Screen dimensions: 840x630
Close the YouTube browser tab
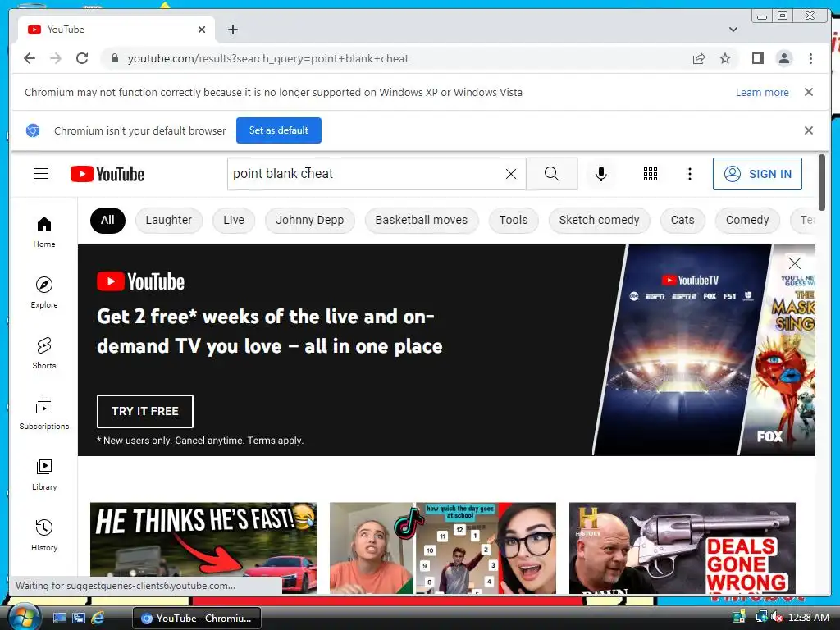tap(202, 30)
